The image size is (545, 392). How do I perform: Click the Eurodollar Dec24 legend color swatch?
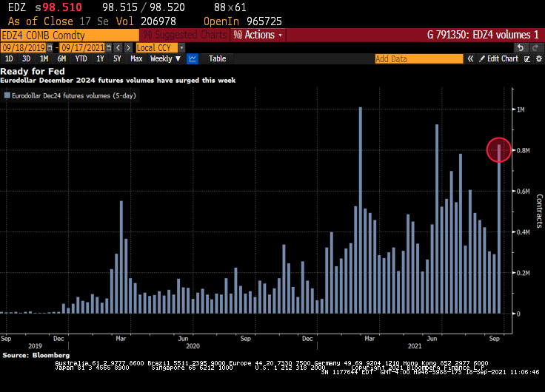7,95
